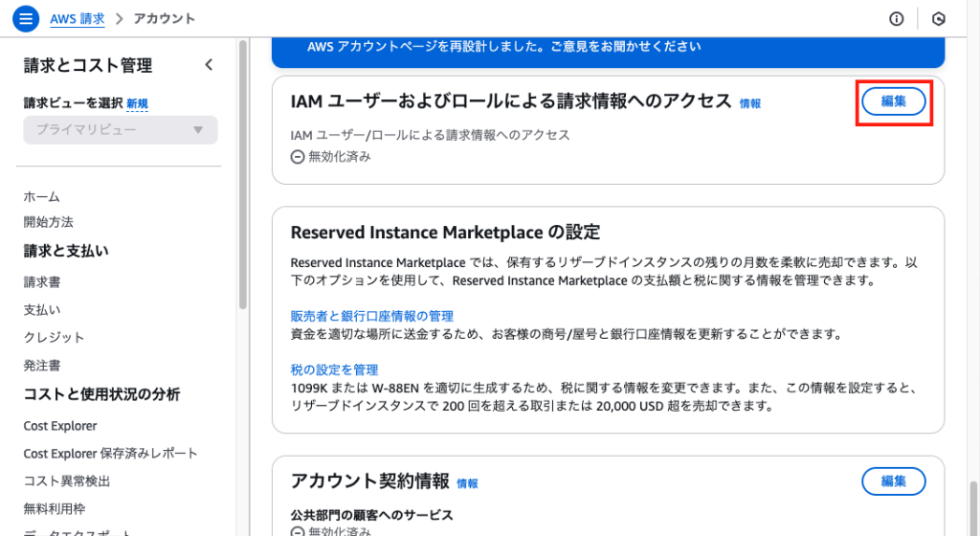Open Cost Explorer 保存済みレポート in the sidebar
Image resolution: width=980 pixels, height=536 pixels.
(111, 454)
